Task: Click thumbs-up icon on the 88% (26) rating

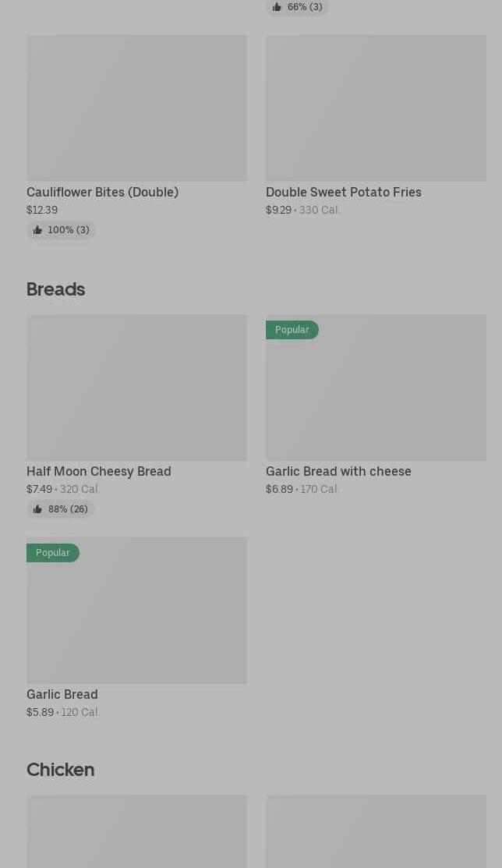Action: coord(37,509)
